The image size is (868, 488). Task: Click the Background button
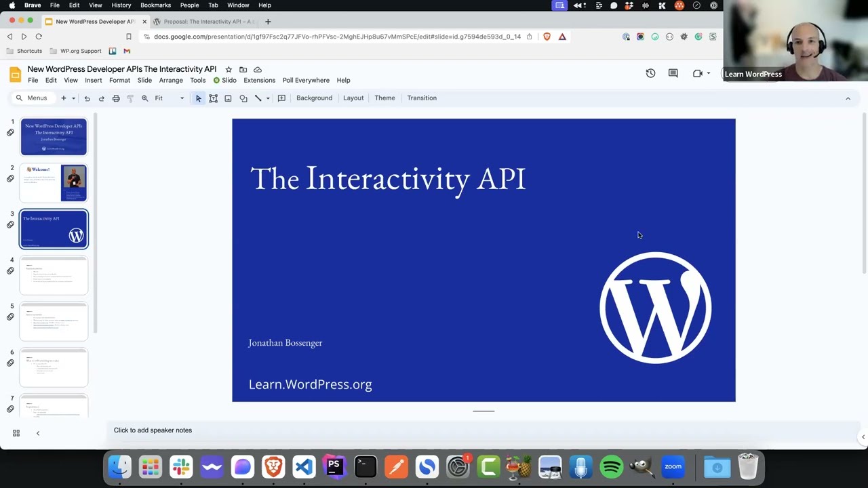[x=314, y=98]
